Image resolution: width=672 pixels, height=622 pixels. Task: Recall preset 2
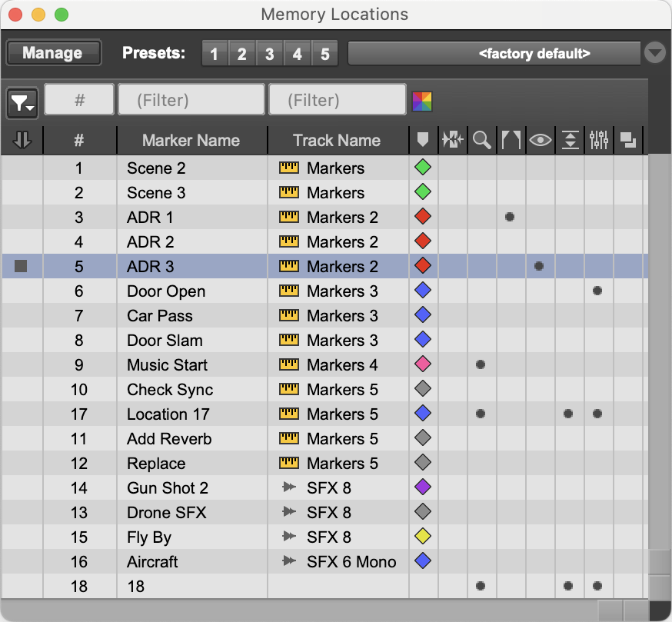tap(242, 54)
